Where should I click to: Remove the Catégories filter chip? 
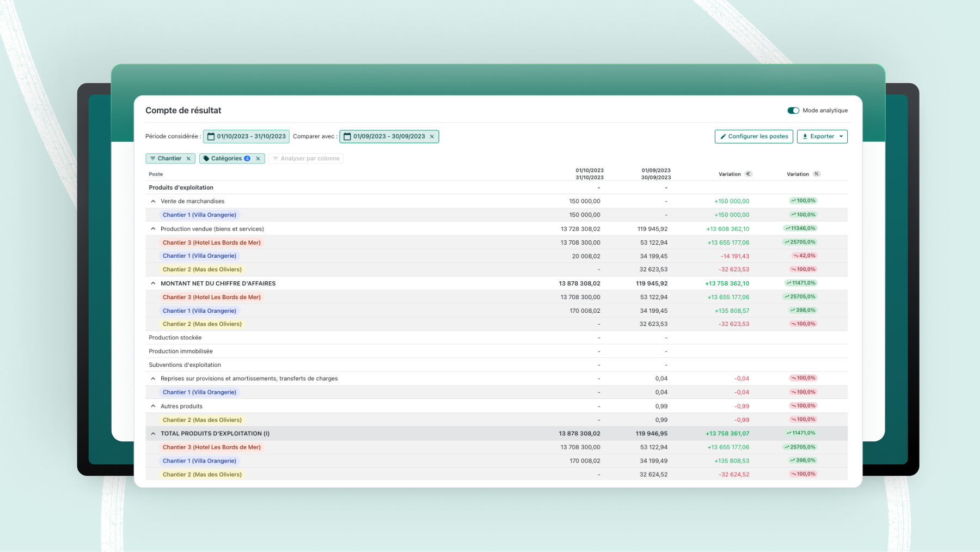pos(258,159)
